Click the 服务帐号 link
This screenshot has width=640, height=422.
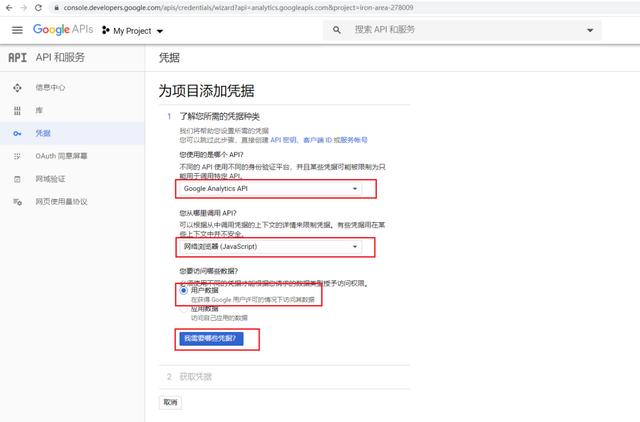pyautogui.click(x=354, y=140)
